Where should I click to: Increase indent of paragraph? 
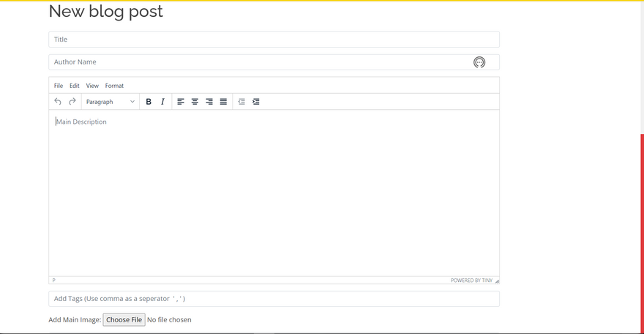(x=256, y=102)
